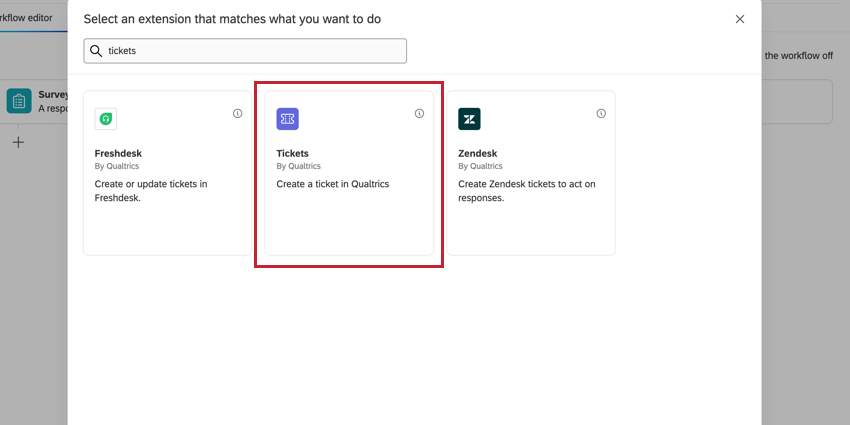Open info icon on Tickets card

pos(419,113)
